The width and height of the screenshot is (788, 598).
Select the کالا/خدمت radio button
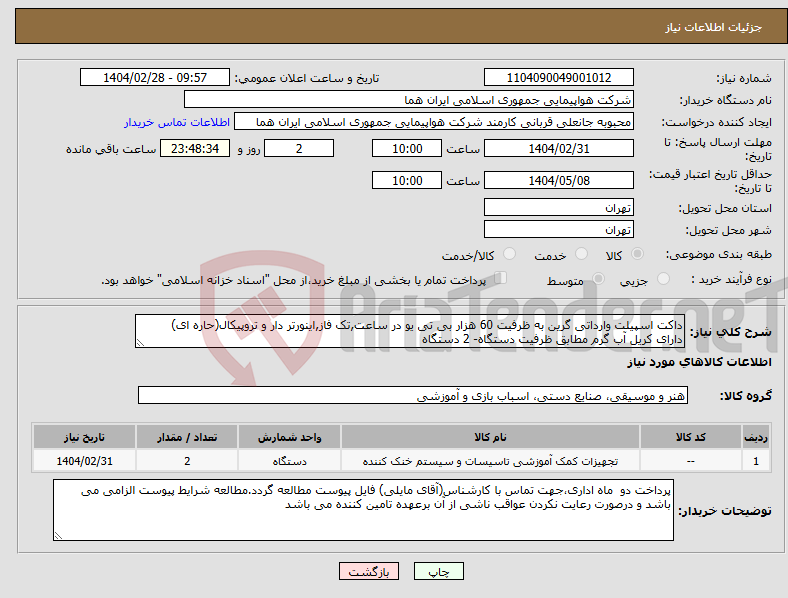(x=510, y=254)
